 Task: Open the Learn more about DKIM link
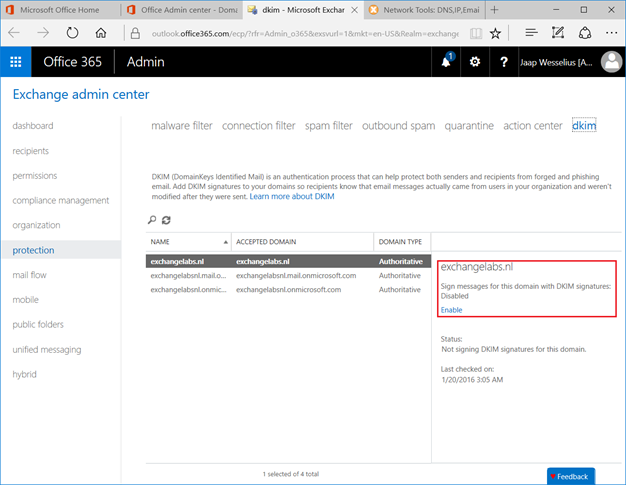(292, 196)
